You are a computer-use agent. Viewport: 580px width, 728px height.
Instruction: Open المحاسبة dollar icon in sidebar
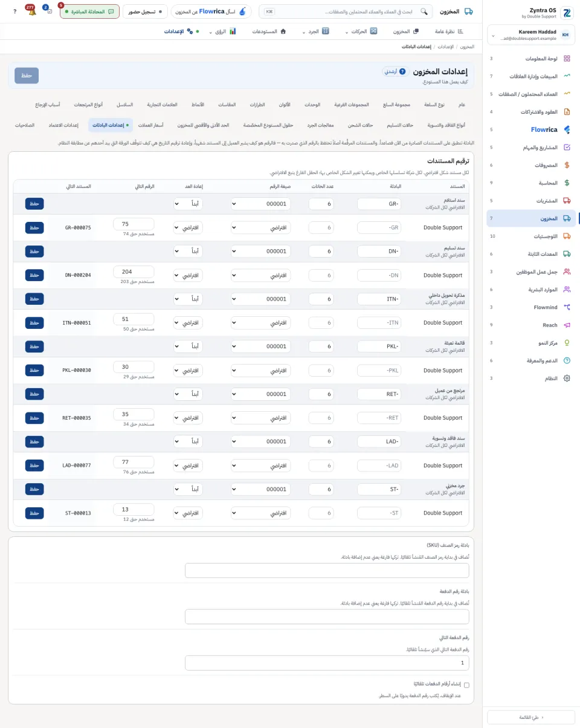(x=567, y=183)
